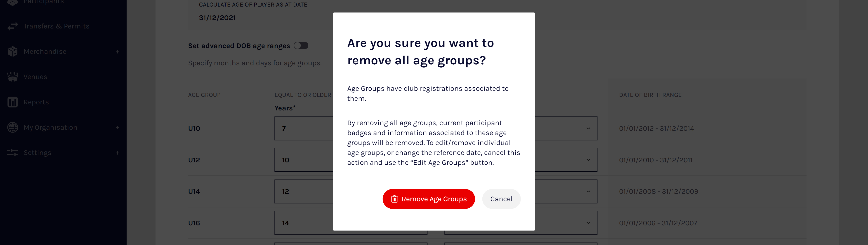
Task: Open the U12 row dropdown selector
Action: 588,160
